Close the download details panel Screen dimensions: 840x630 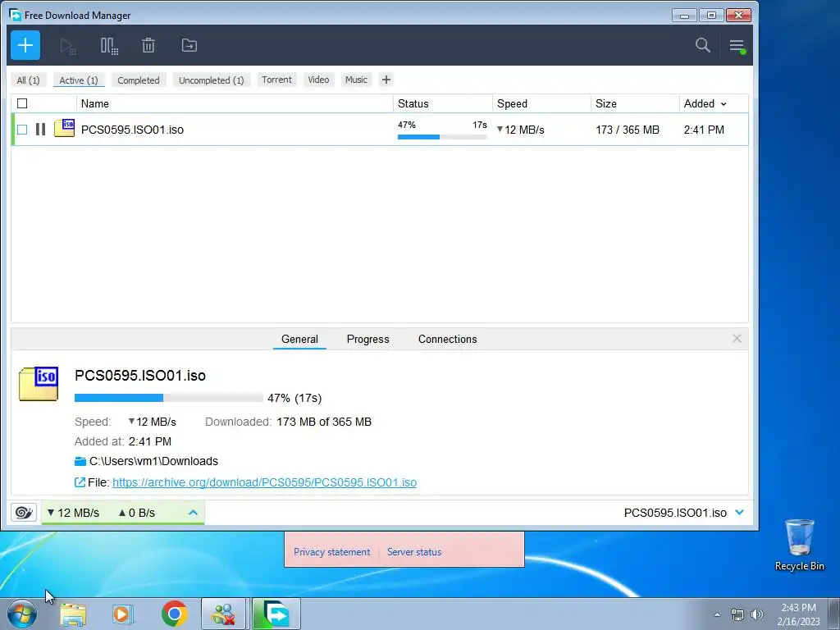coord(737,339)
